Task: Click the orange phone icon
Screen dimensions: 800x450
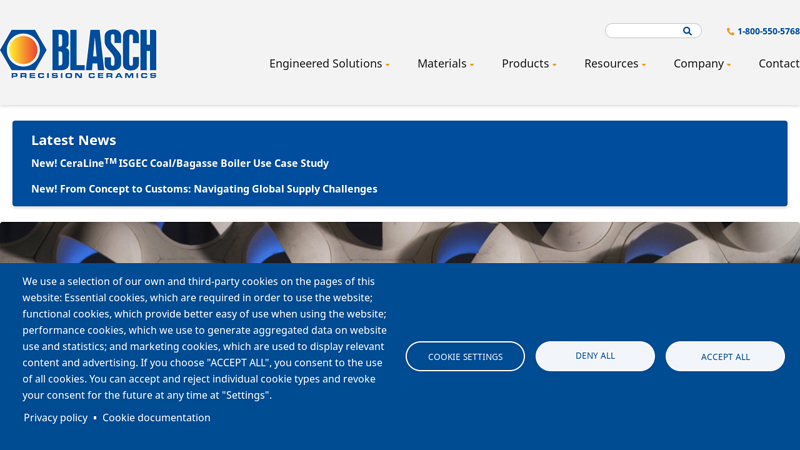Action: pyautogui.click(x=730, y=32)
